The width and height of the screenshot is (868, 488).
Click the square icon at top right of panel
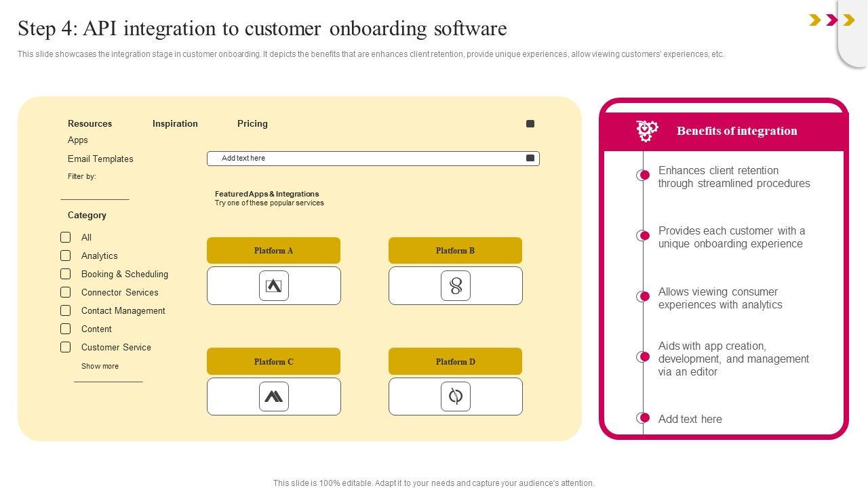[x=530, y=123]
